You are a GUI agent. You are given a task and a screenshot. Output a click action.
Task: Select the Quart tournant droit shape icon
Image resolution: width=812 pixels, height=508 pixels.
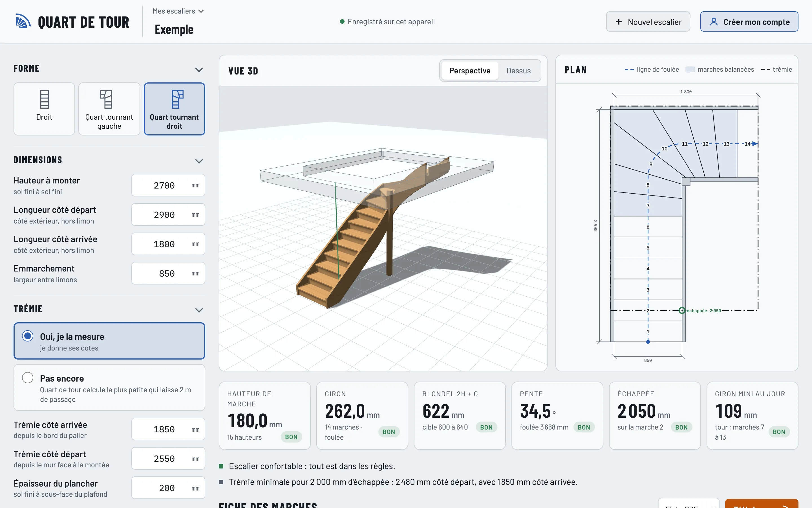(178, 99)
